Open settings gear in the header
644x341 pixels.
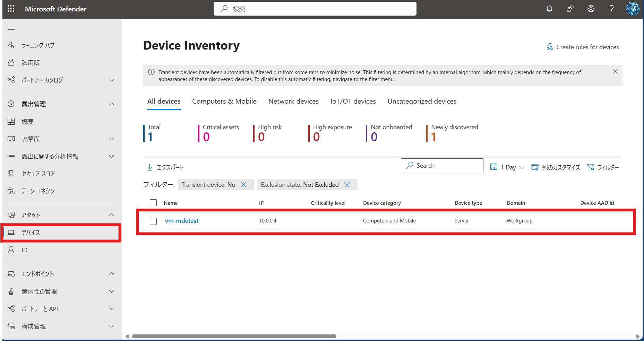coord(591,9)
